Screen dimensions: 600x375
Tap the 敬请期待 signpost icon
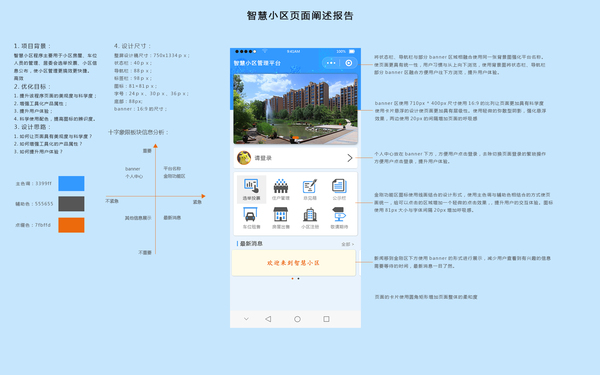pyautogui.click(x=339, y=215)
